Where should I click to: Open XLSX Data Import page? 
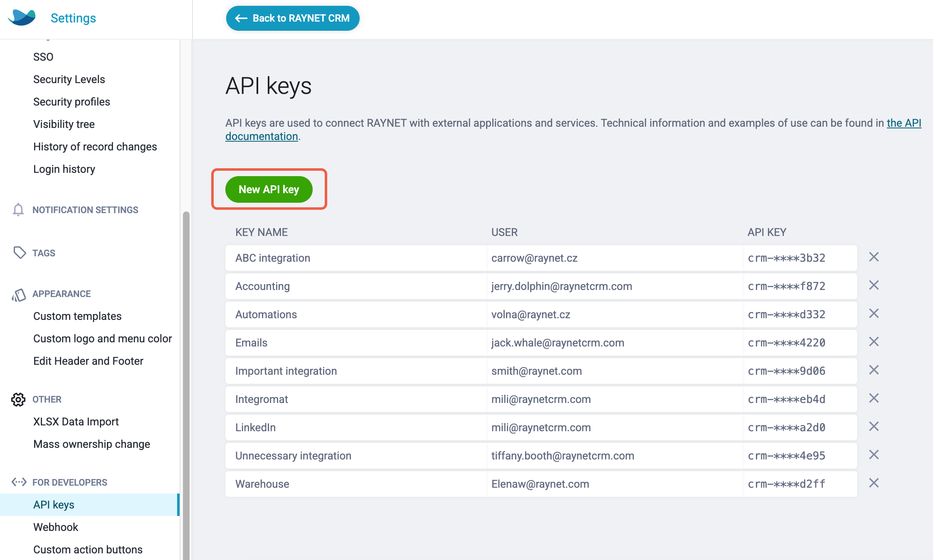(x=76, y=422)
